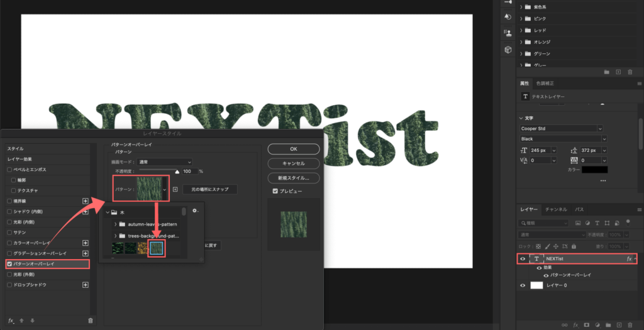
Task: Open 描画モード blend mode dropdown
Action: click(165, 162)
